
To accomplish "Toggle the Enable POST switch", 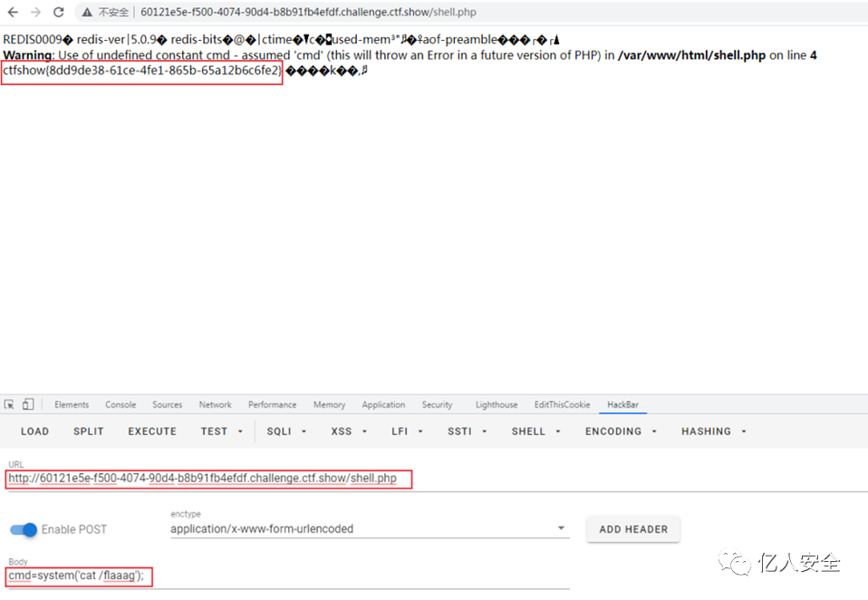I will coord(24,529).
